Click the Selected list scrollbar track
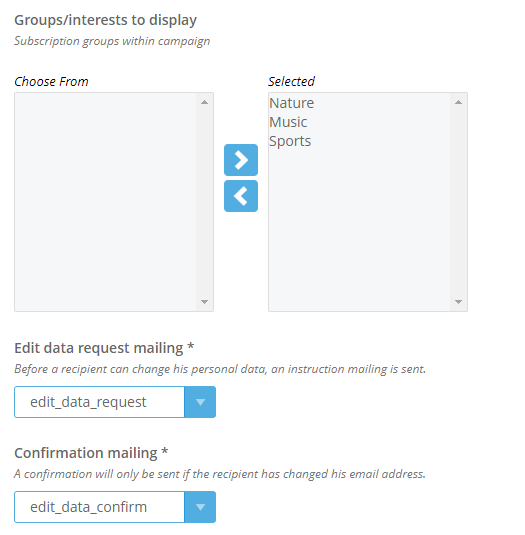Image resolution: width=525 pixels, height=535 pixels. (x=458, y=202)
